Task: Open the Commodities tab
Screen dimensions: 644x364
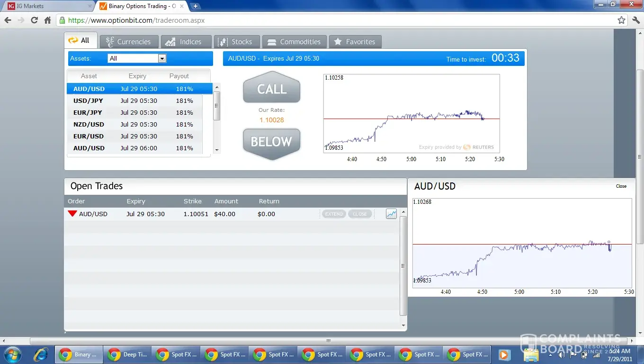Action: coord(294,42)
